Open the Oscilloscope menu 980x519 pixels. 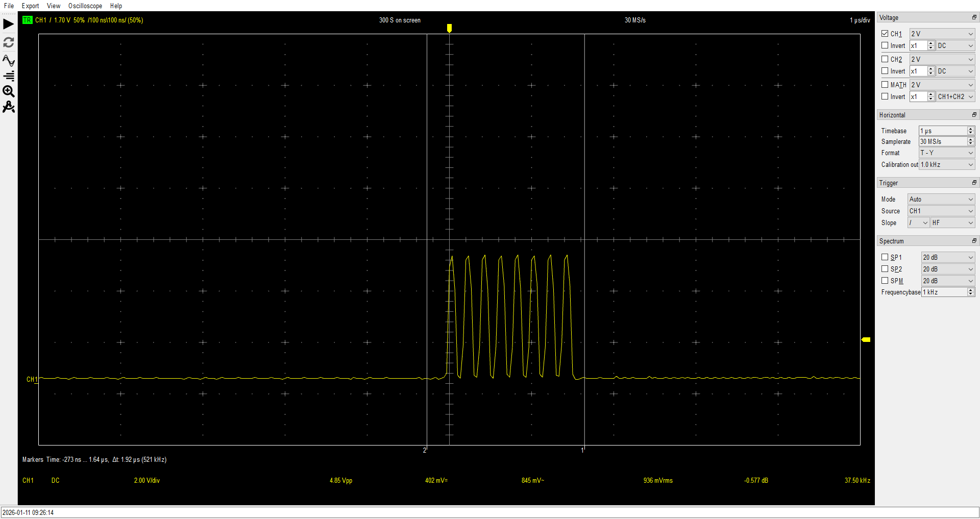coord(85,6)
